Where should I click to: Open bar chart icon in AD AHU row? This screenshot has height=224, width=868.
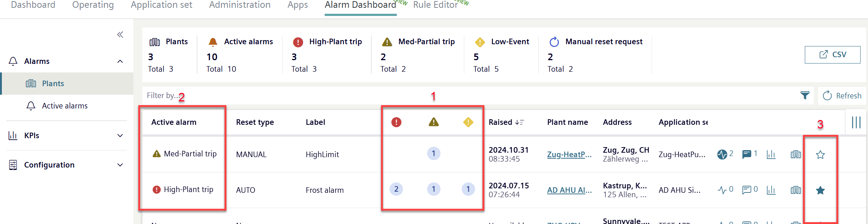(771, 190)
